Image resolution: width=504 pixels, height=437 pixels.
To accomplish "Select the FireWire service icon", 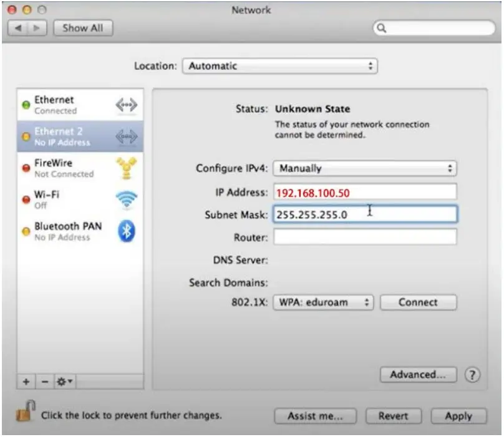I will pos(126,167).
